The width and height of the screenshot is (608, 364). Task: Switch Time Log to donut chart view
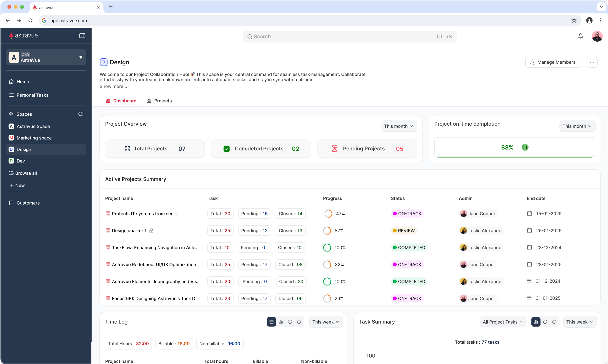(x=299, y=322)
